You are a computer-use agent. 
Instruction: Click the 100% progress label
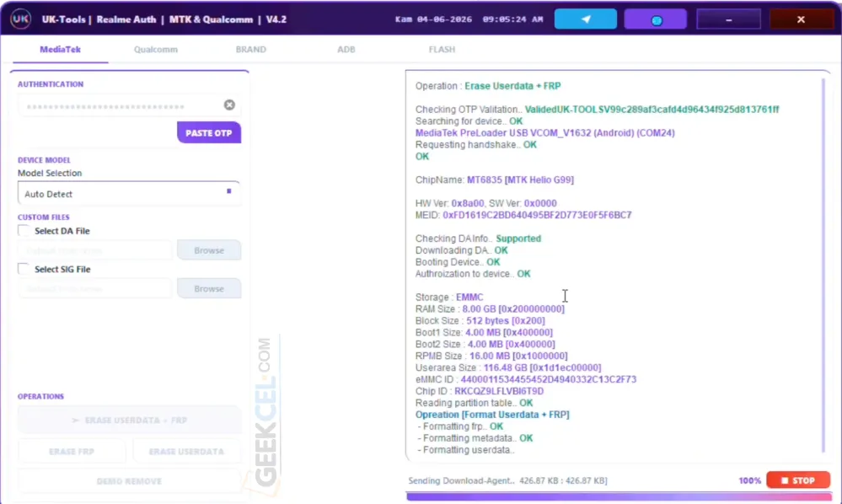click(x=749, y=480)
